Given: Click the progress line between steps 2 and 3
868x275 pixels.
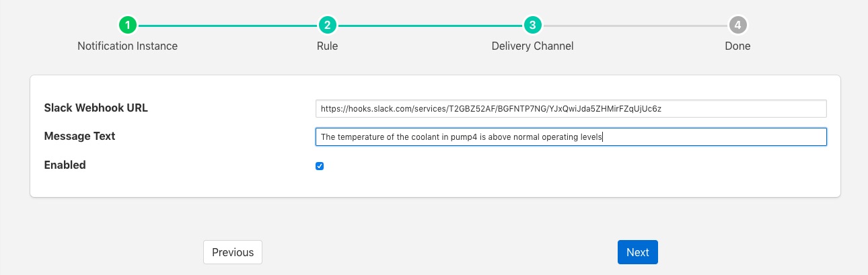Looking at the screenshot, I should pyautogui.click(x=429, y=26).
